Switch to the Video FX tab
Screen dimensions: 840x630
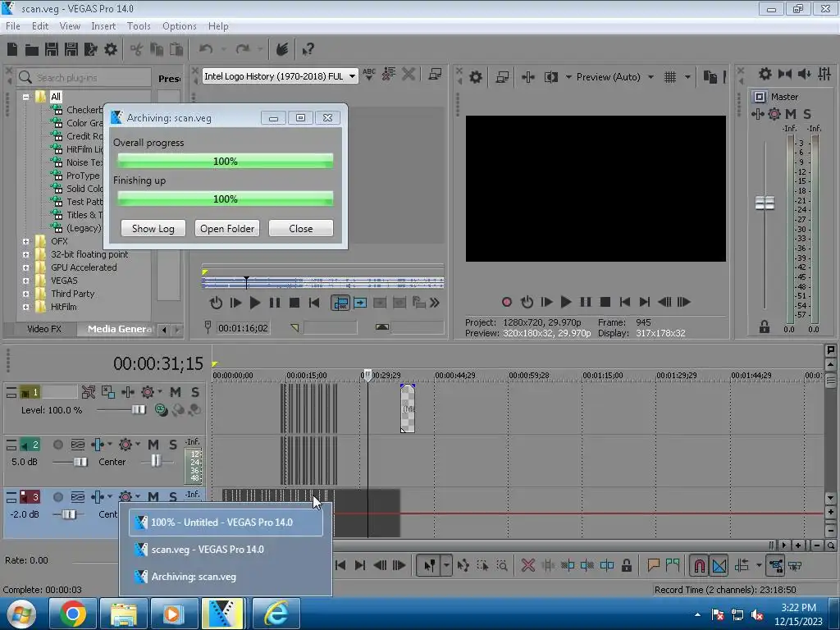pos(44,329)
